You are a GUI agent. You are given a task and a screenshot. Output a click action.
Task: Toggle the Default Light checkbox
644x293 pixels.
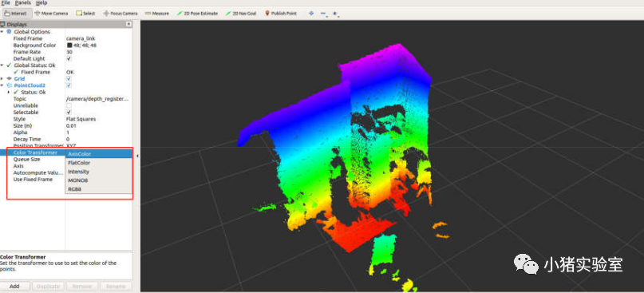[69, 59]
